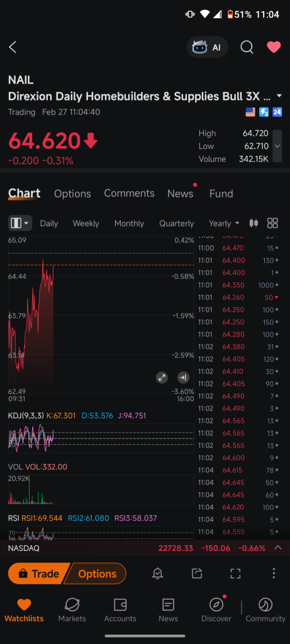Open the search magnifier icon
Viewport: 290px width, 644px height.
pyautogui.click(x=247, y=47)
